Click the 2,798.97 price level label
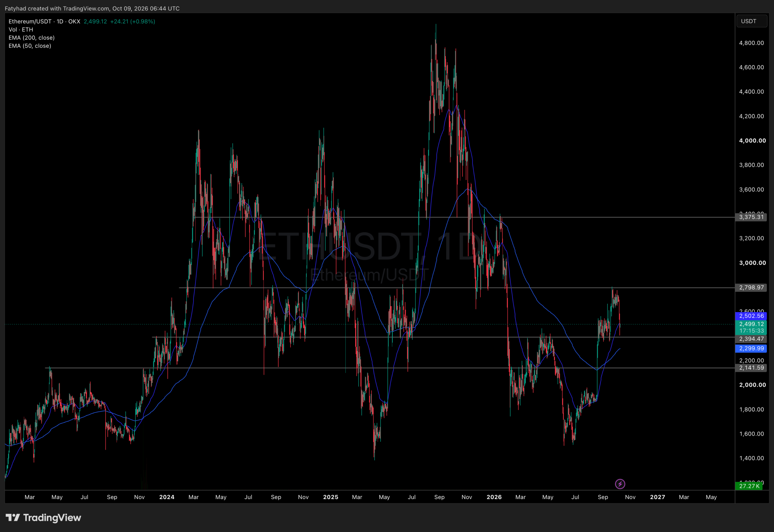The width and height of the screenshot is (774, 532). 751,287
